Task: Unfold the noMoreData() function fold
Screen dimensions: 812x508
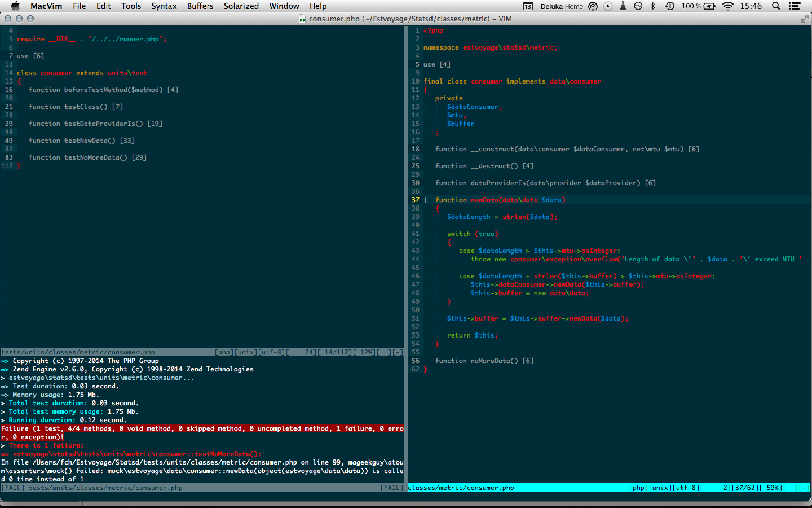Action: tap(484, 361)
